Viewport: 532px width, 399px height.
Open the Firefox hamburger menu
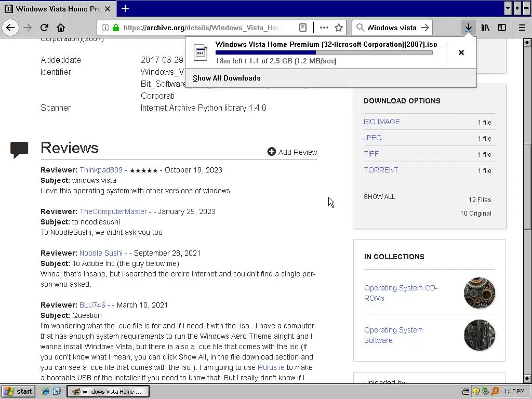(x=522, y=28)
